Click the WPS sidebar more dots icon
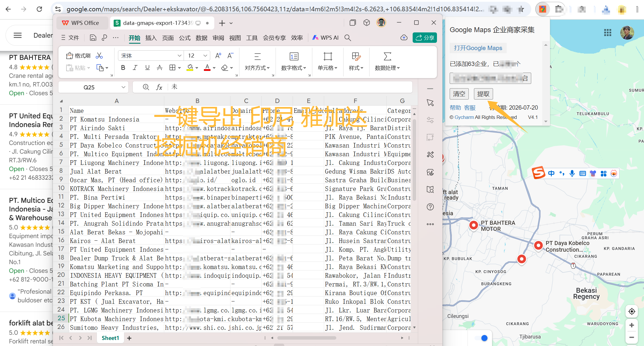The height and width of the screenshot is (346, 644). click(430, 224)
